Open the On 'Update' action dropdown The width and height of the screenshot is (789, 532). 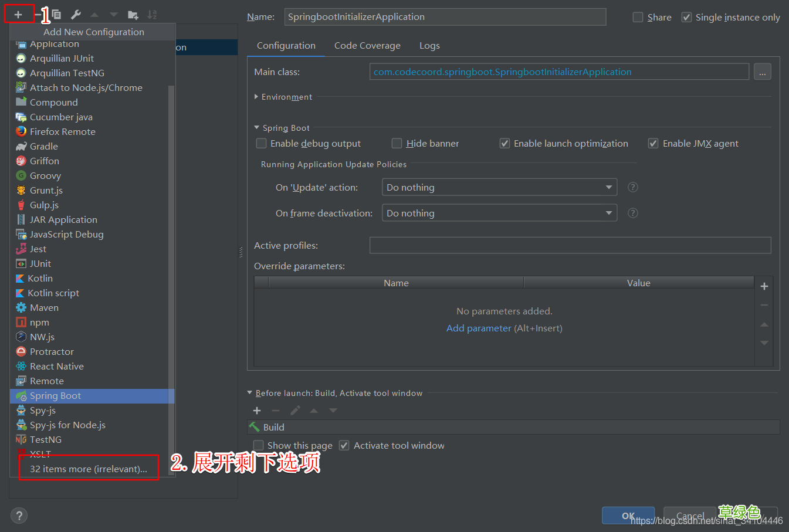499,187
